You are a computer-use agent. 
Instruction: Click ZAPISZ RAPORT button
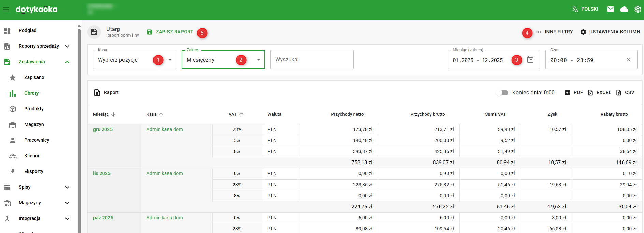[x=170, y=32]
